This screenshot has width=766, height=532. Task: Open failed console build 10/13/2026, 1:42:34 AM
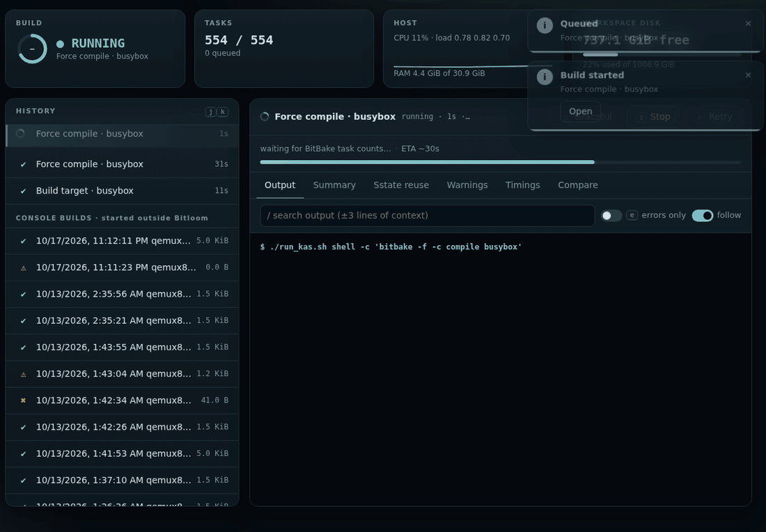tap(122, 400)
